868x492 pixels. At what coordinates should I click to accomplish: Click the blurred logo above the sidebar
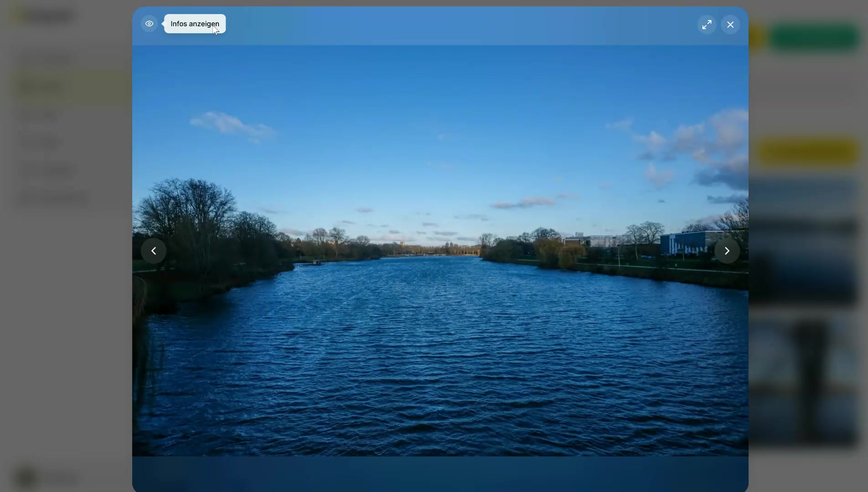[46, 17]
